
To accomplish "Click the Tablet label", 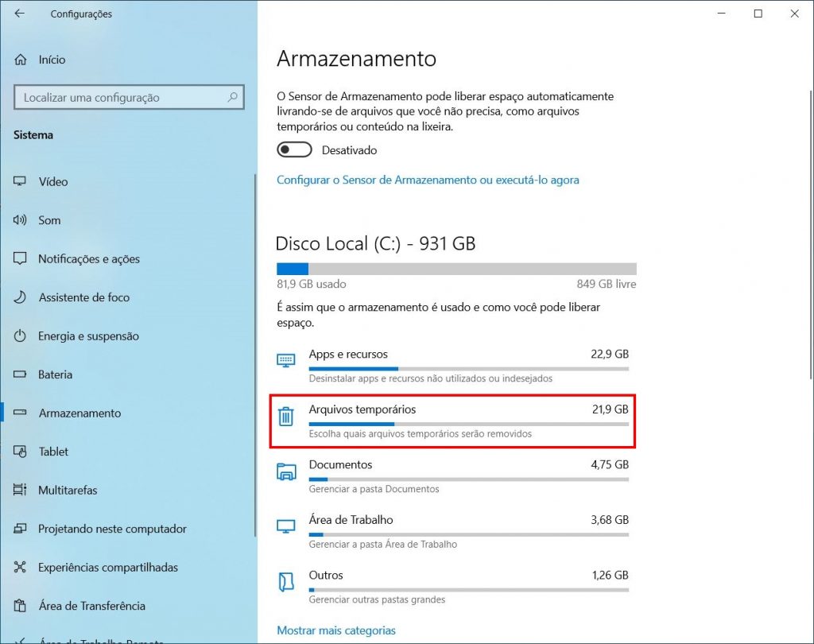I will coord(53,452).
